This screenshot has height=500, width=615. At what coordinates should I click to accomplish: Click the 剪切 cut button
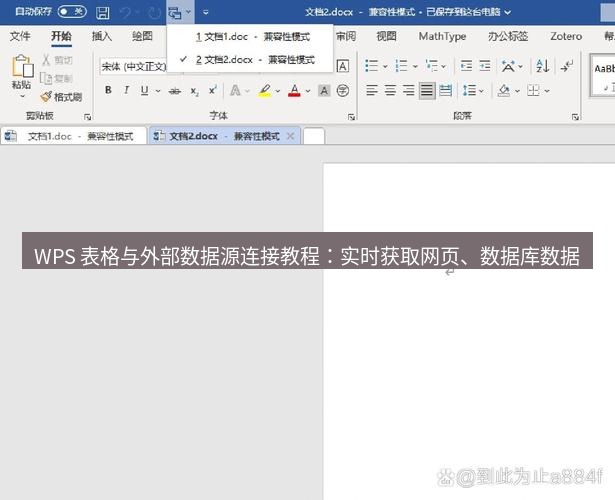57,60
